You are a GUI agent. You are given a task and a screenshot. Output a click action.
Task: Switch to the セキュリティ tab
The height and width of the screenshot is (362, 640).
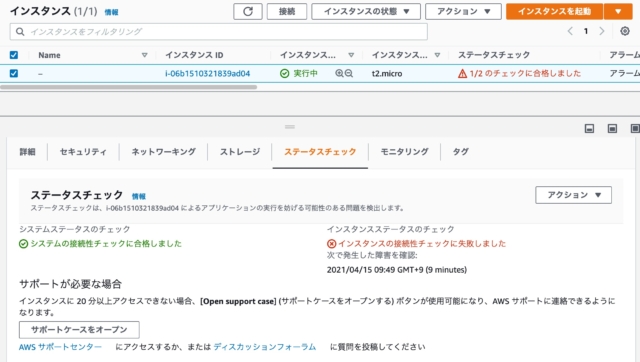(x=83, y=152)
